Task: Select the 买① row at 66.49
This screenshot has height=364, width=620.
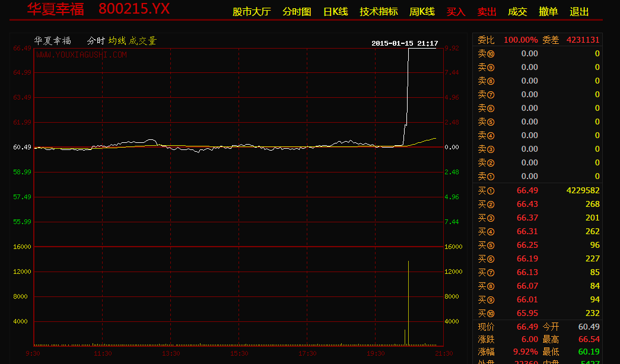Action: [x=538, y=190]
